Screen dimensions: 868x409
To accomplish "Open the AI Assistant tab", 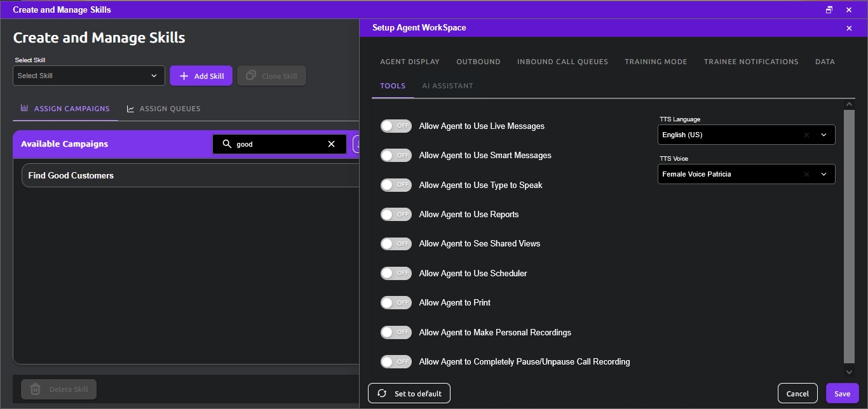I will 447,86.
